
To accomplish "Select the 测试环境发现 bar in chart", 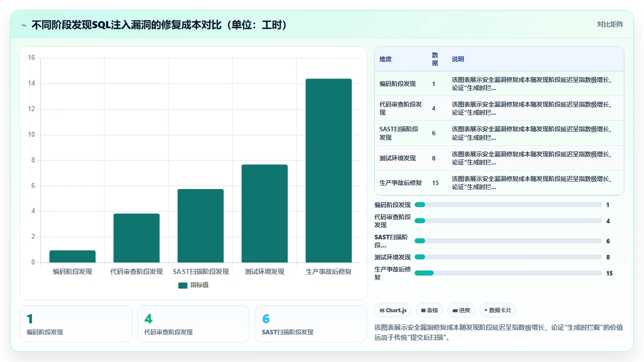I will (x=265, y=213).
